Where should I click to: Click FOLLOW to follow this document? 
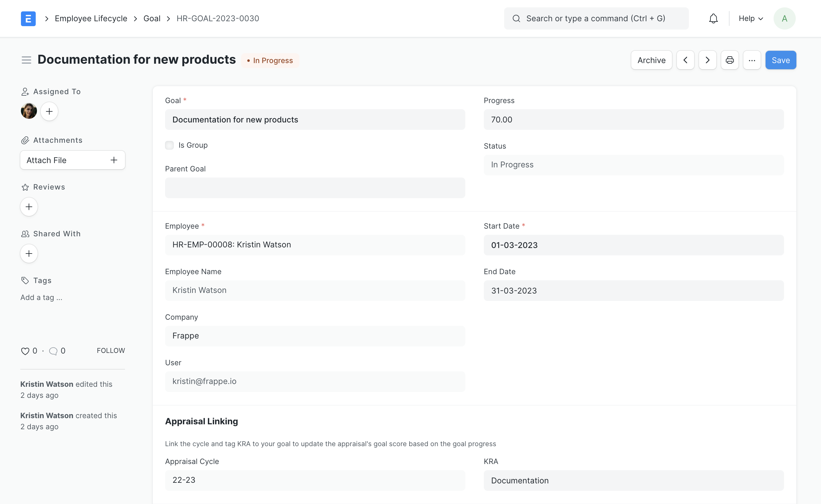(x=111, y=351)
